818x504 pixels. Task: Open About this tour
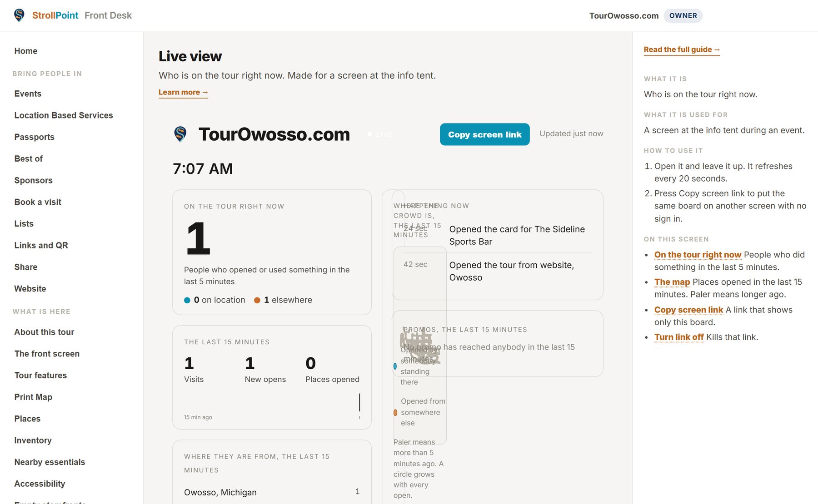(44, 332)
